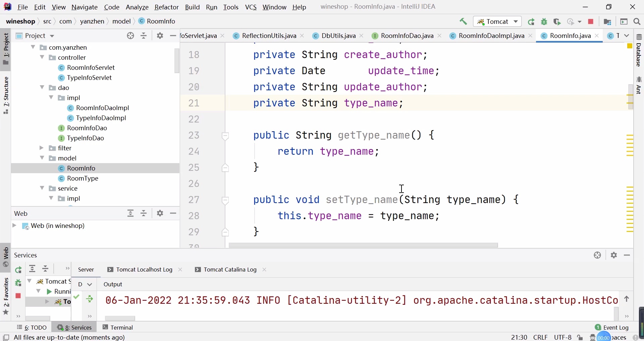Expand the filter package folder
644x341 pixels.
click(42, 148)
